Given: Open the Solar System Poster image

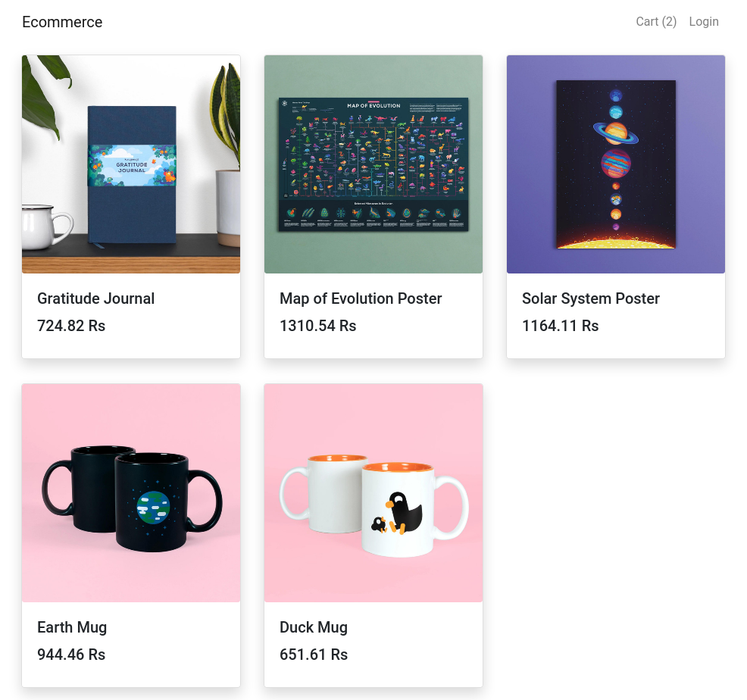Looking at the screenshot, I should click(x=616, y=164).
